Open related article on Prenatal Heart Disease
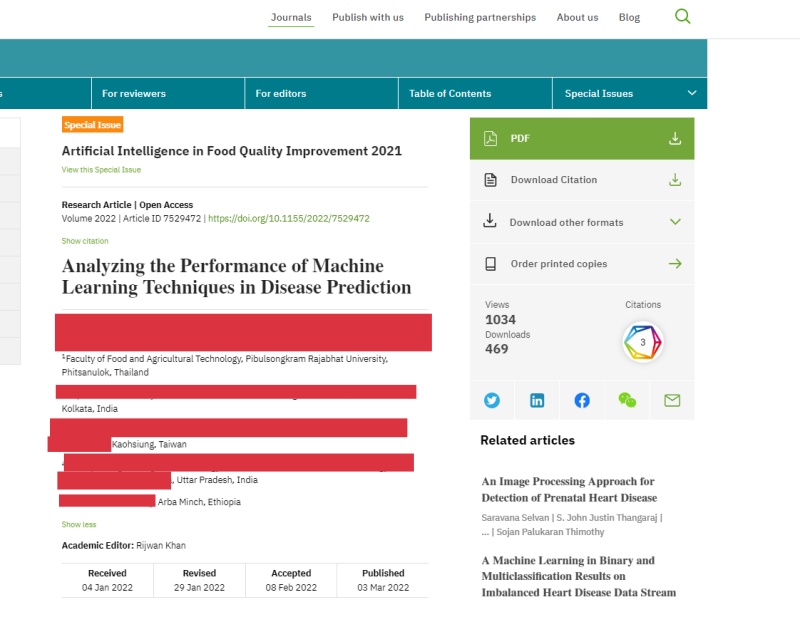This screenshot has height=617, width=800. (569, 489)
